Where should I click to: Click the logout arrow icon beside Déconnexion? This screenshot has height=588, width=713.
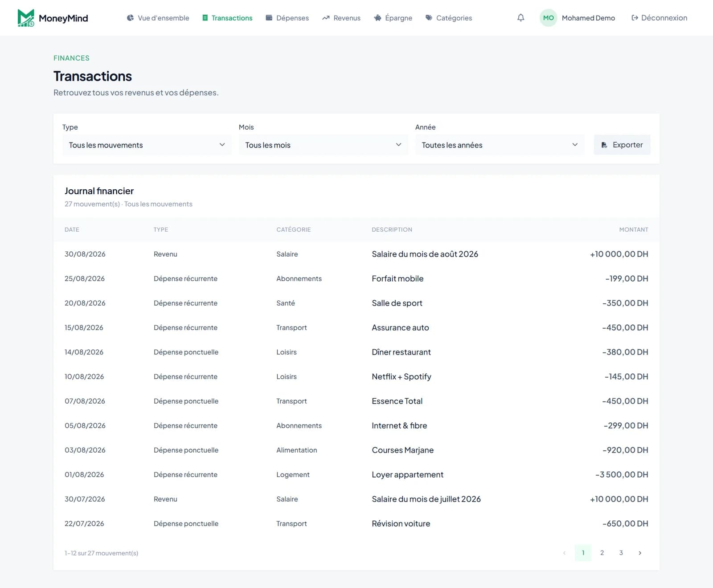635,18
